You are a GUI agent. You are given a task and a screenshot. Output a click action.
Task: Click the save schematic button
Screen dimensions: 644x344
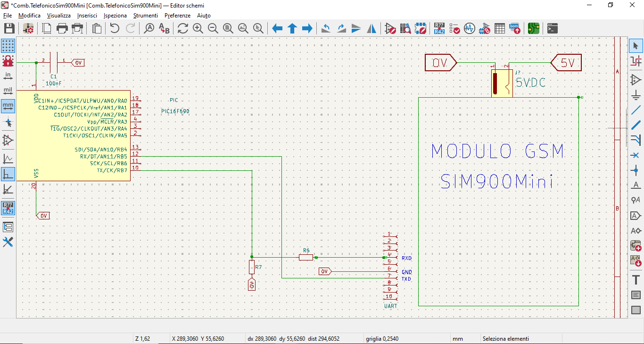click(x=9, y=29)
